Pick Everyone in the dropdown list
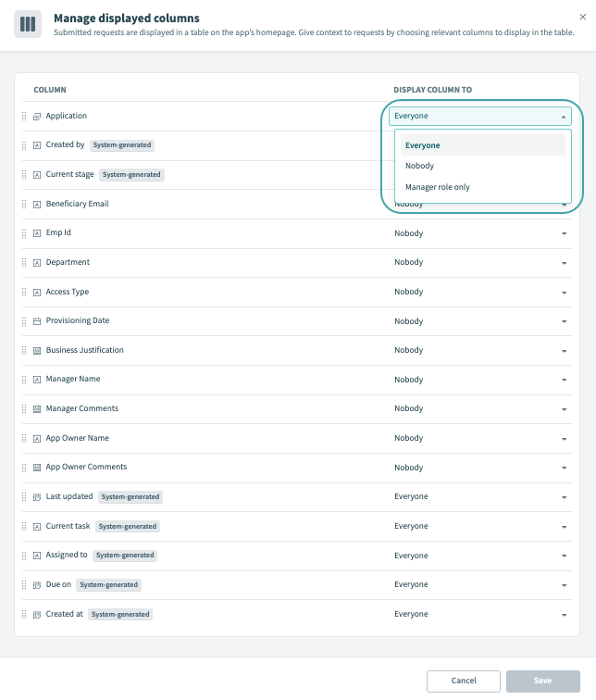The width and height of the screenshot is (596, 700). [422, 145]
